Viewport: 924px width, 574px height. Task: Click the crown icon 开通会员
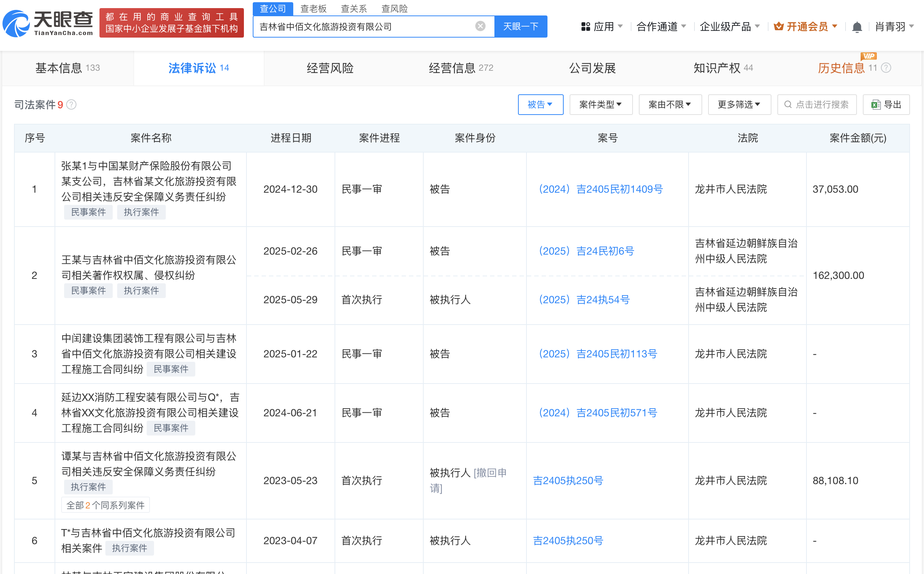778,27
